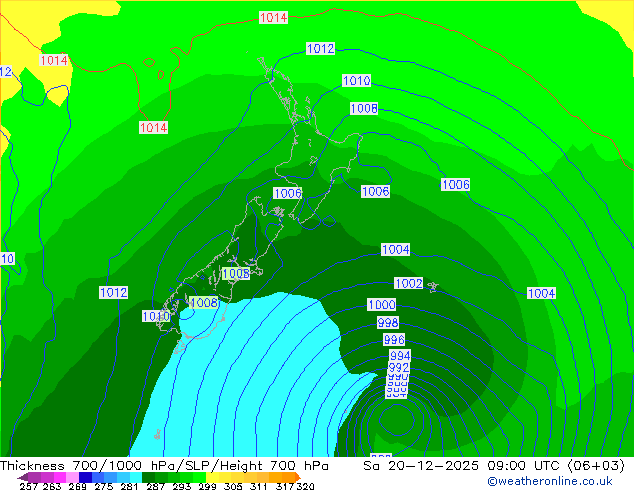Click the 1002 isobar label
Image resolution: width=634 pixels, height=490 pixels.
point(408,283)
